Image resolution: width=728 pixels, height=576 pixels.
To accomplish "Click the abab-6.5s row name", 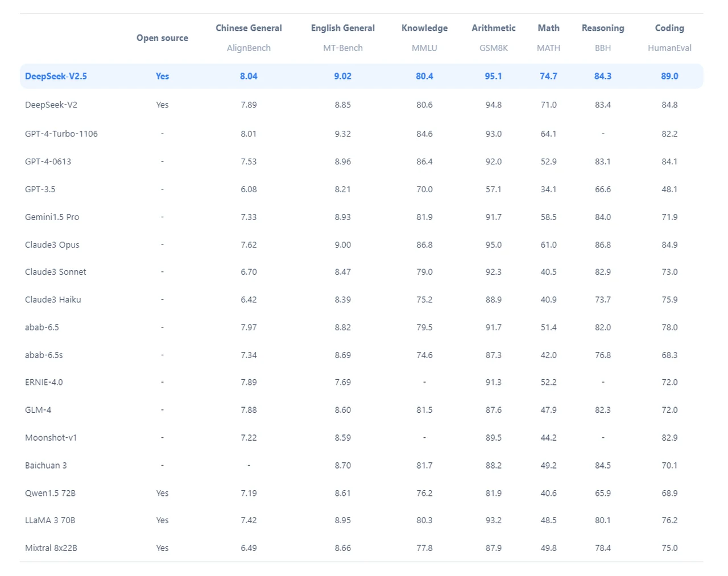I will coord(44,355).
